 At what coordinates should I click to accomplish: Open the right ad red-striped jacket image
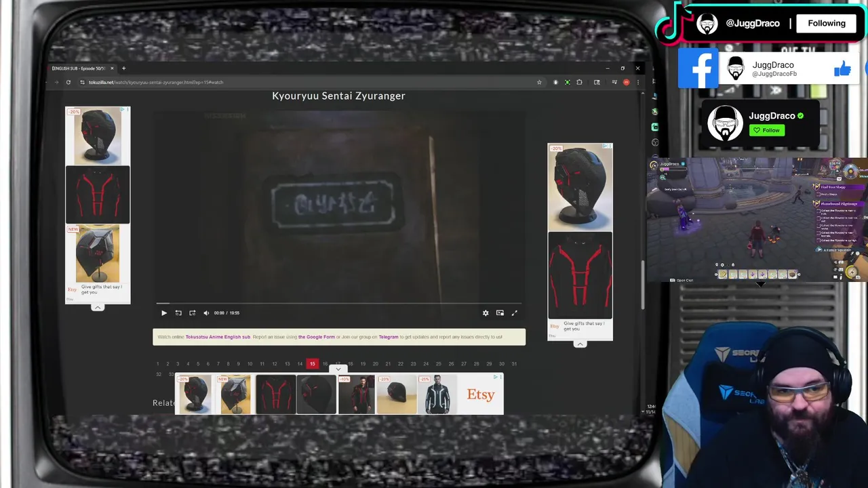(580, 275)
